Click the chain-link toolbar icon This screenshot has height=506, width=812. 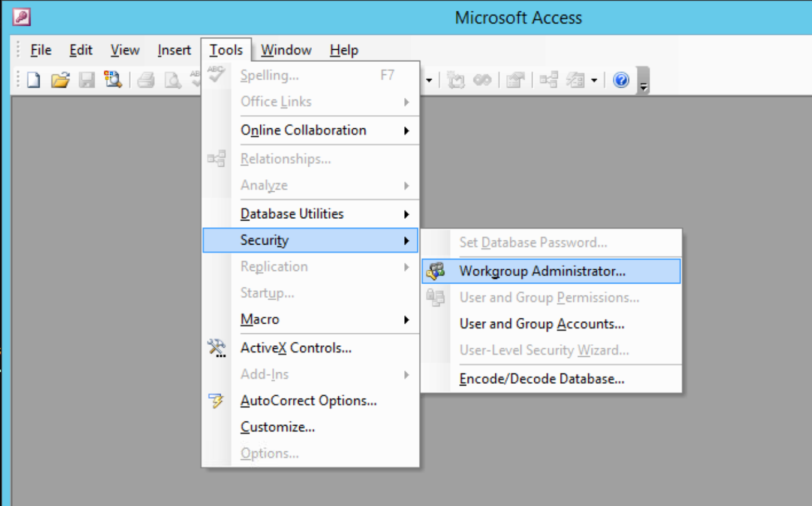point(483,80)
